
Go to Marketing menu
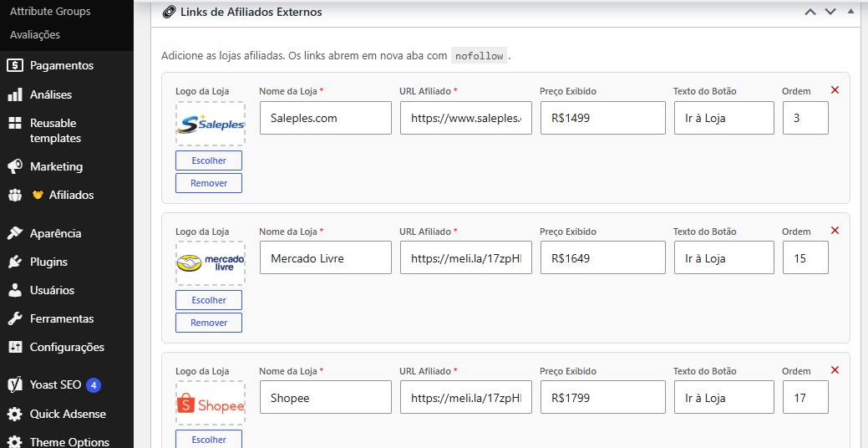(x=56, y=166)
